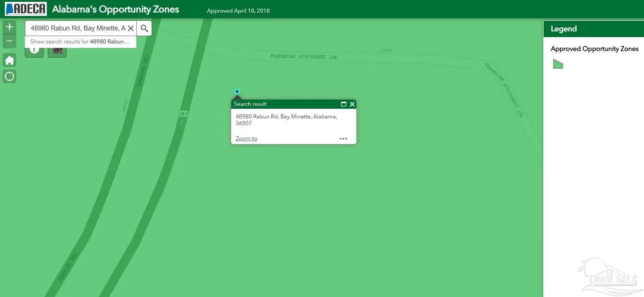Click the search result map pin marker
The image size is (644, 297).
pyautogui.click(x=237, y=92)
